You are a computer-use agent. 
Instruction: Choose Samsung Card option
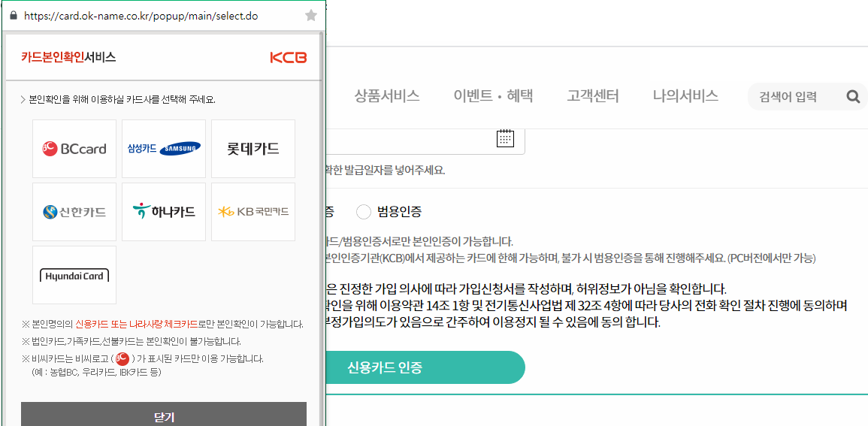(164, 149)
